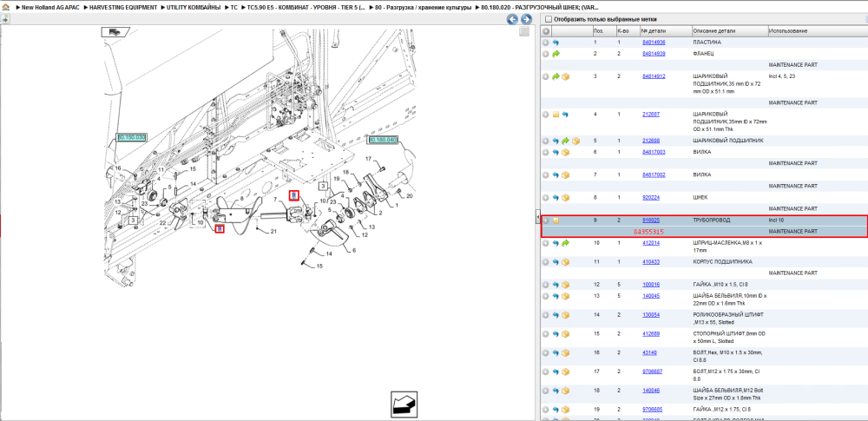Open part number link 410433
The height and width of the screenshot is (421, 868).
pos(651,262)
